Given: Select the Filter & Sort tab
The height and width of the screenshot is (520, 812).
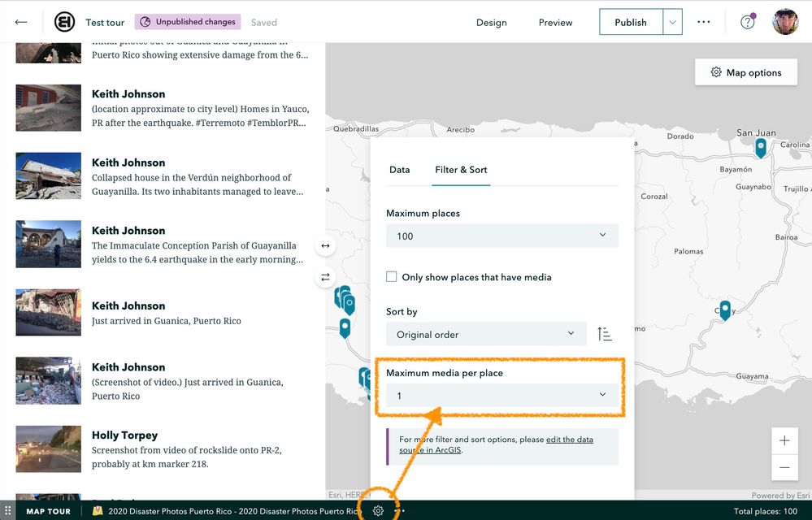Looking at the screenshot, I should coord(461,170).
